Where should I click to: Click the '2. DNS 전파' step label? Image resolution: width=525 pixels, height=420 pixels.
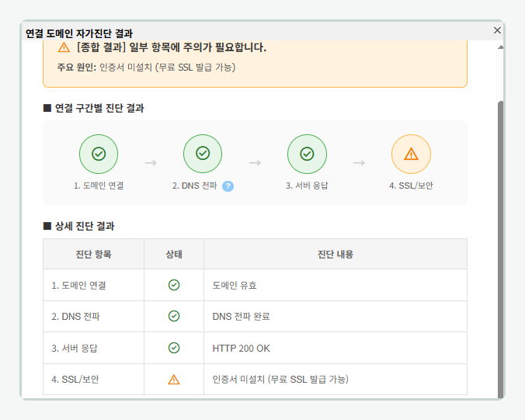(x=194, y=186)
